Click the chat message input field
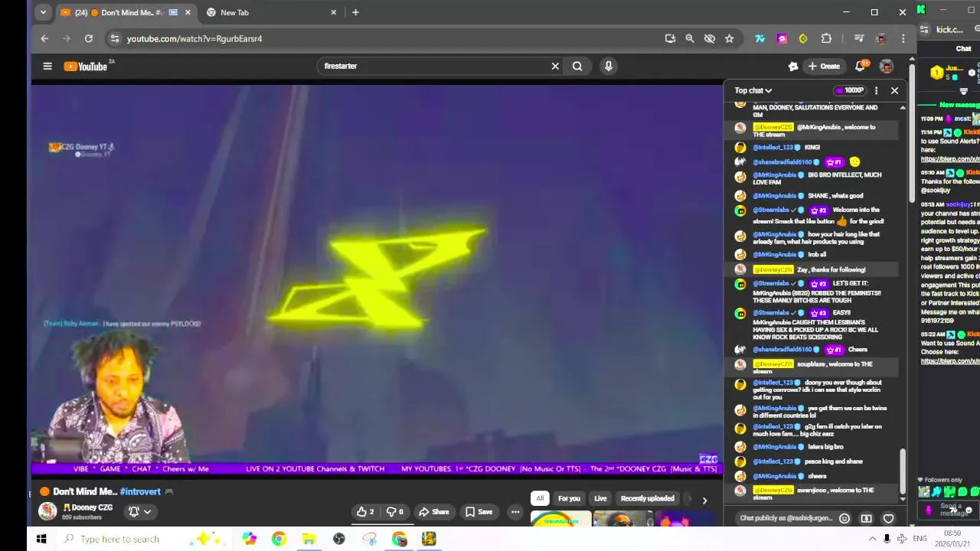Viewport: 980px width, 551px height. pos(786,518)
